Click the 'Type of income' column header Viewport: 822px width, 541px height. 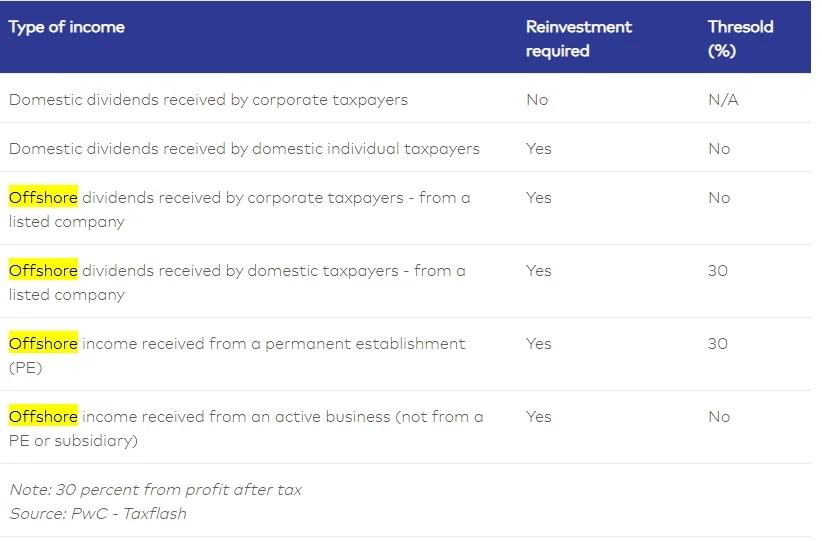coord(67,27)
